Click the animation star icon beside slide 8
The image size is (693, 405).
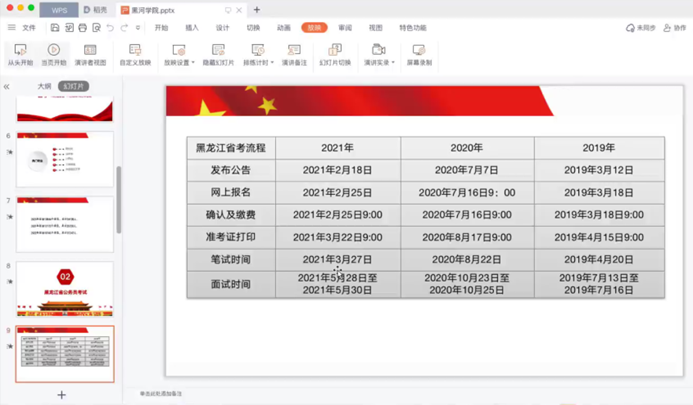click(9, 281)
